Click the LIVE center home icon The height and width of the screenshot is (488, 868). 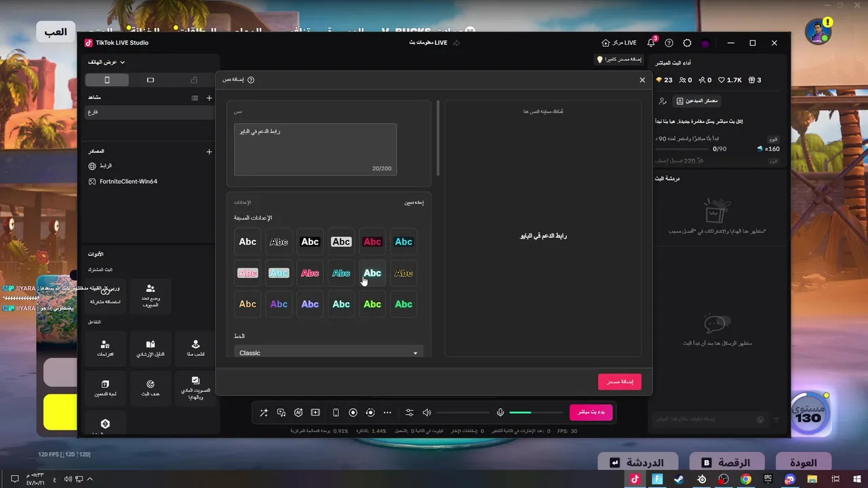click(x=606, y=43)
